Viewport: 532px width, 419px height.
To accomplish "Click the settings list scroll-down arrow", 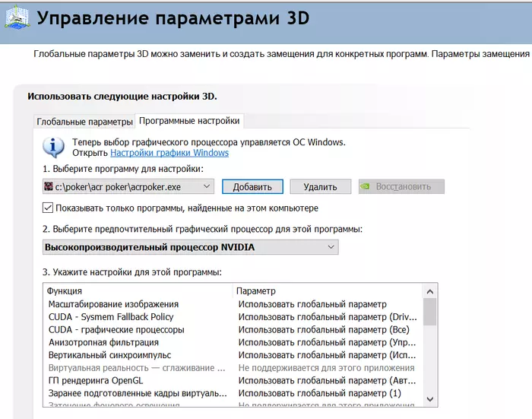I will [x=430, y=399].
